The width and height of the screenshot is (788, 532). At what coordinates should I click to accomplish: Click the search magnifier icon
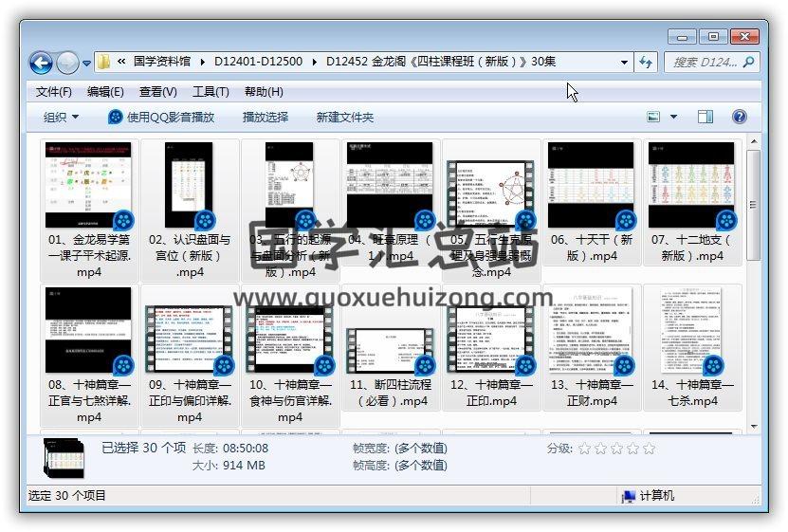(748, 63)
